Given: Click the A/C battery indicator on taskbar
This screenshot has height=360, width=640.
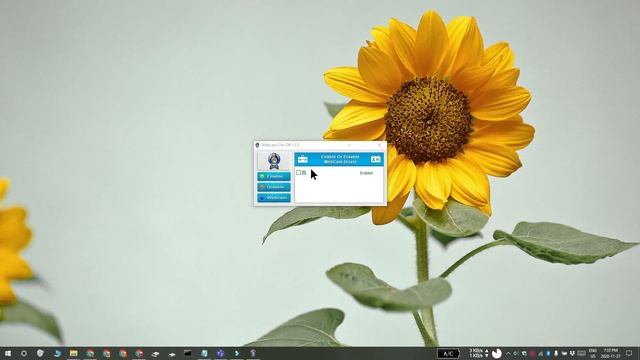Looking at the screenshot, I should click(x=448, y=353).
